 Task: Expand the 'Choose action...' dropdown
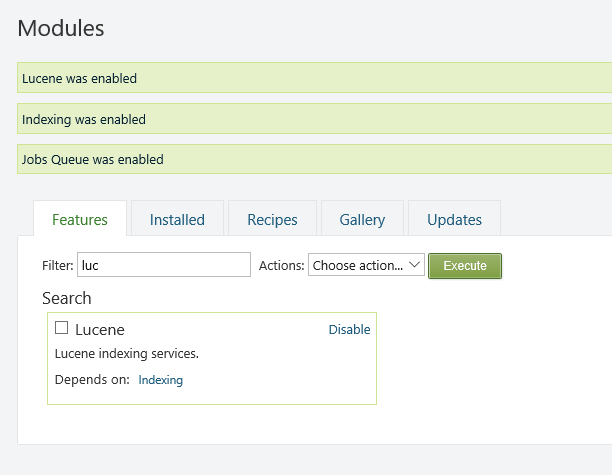(366, 266)
